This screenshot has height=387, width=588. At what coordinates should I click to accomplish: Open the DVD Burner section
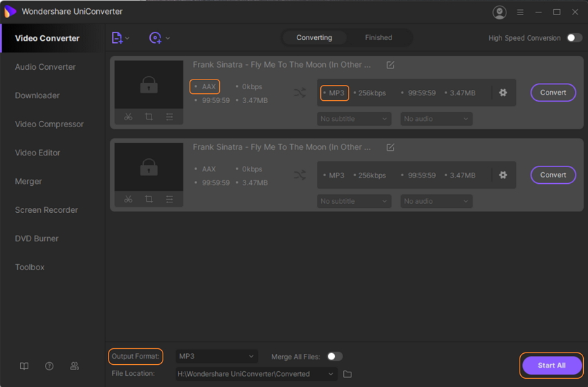pyautogui.click(x=37, y=238)
